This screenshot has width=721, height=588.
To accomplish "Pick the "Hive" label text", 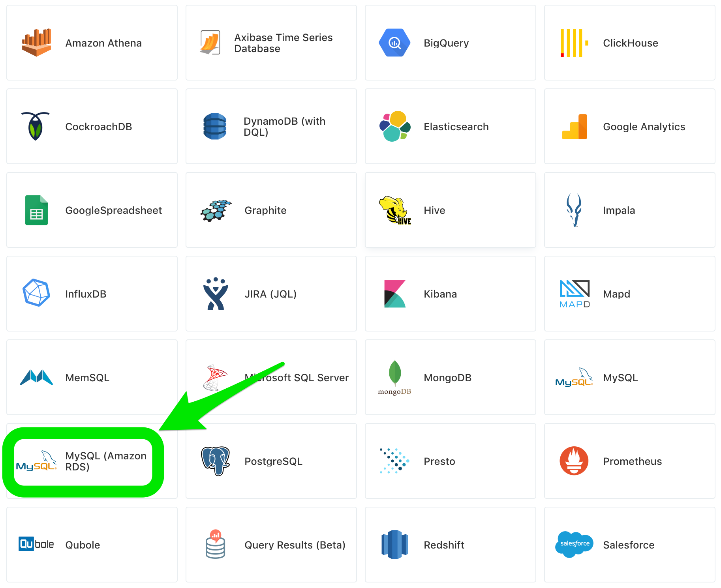I will (434, 210).
